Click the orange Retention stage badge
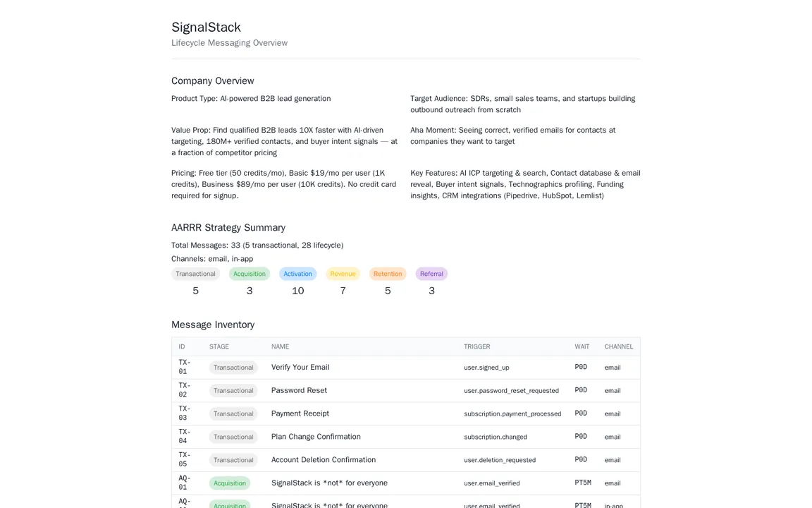Image resolution: width=812 pixels, height=508 pixels. tap(388, 274)
